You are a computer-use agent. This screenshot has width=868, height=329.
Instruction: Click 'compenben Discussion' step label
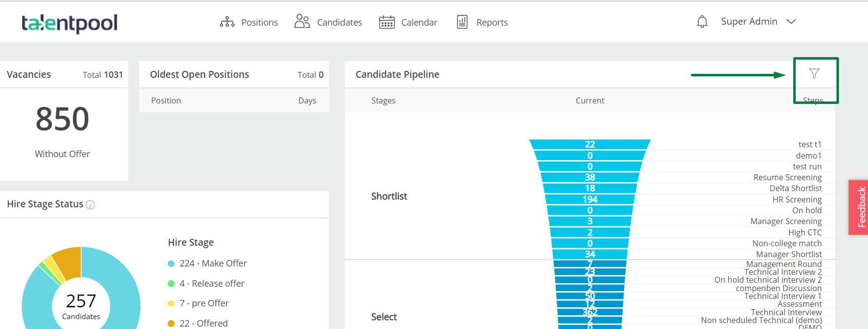point(778,288)
